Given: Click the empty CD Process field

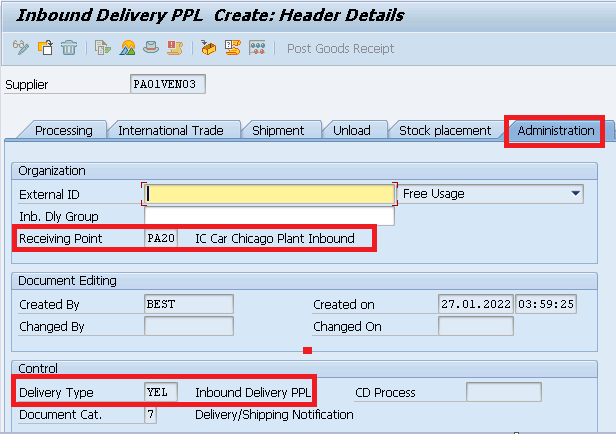Looking at the screenshot, I should click(504, 392).
